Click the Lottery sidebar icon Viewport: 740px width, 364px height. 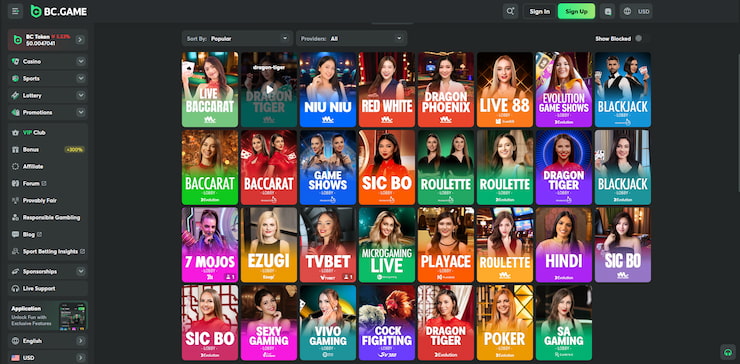[x=16, y=95]
